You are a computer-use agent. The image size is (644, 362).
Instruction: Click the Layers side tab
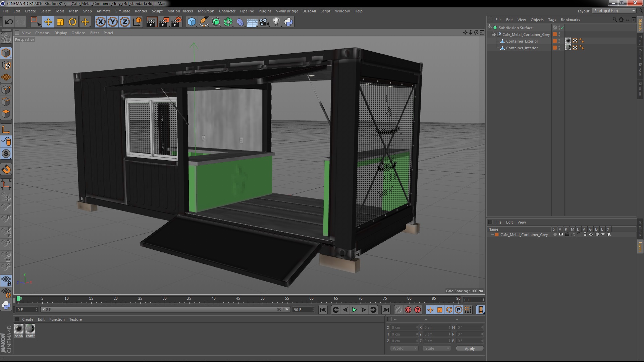pos(640,247)
